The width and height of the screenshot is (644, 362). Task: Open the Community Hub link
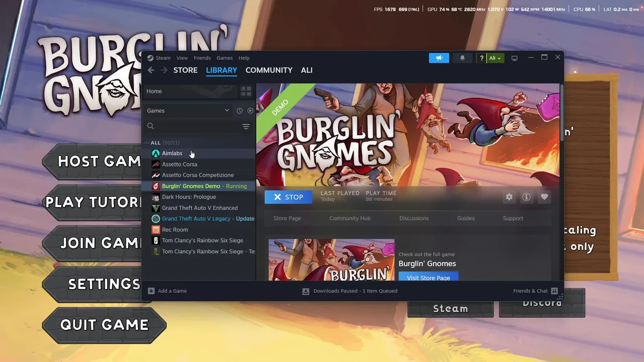tap(350, 218)
